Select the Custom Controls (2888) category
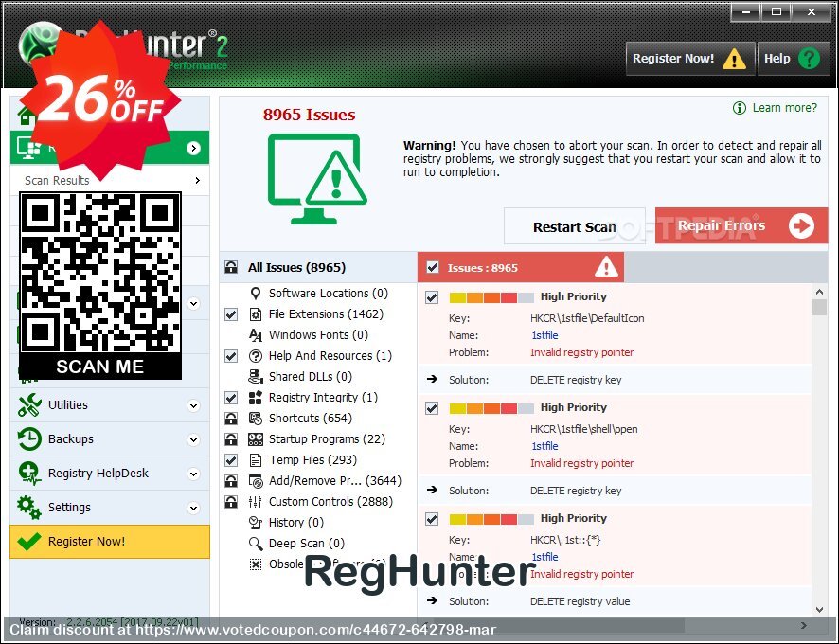This screenshot has height=644, width=839. (x=330, y=502)
